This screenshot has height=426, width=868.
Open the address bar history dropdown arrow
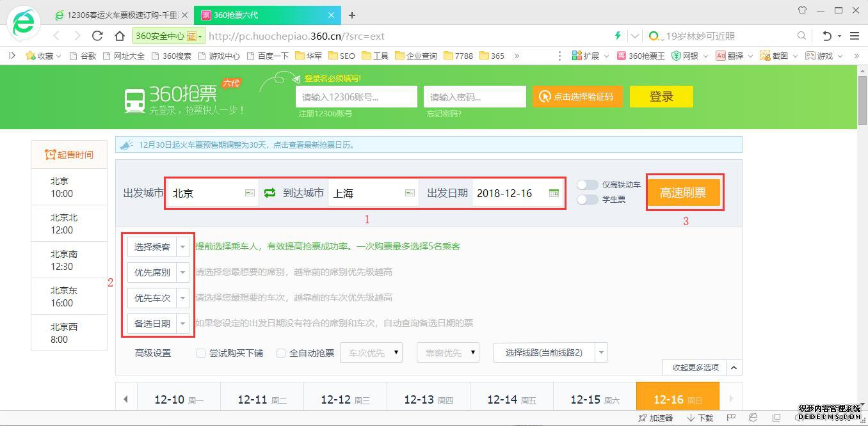click(x=635, y=36)
